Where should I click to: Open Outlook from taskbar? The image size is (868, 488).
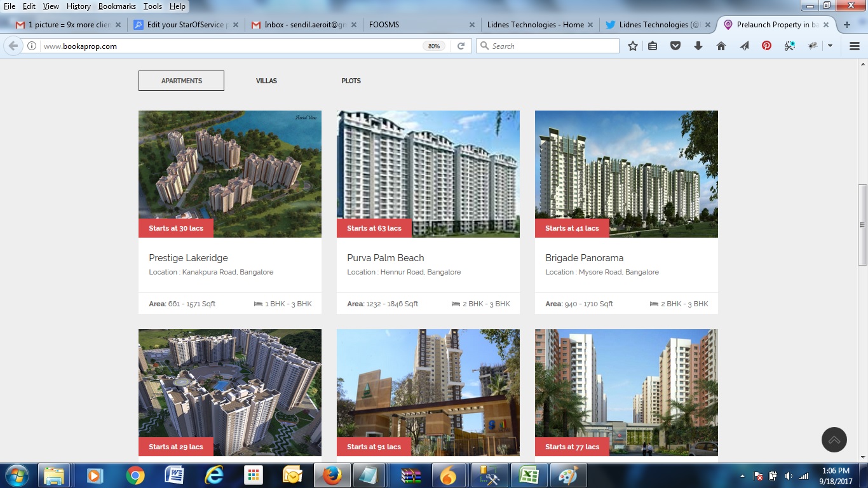(x=292, y=475)
